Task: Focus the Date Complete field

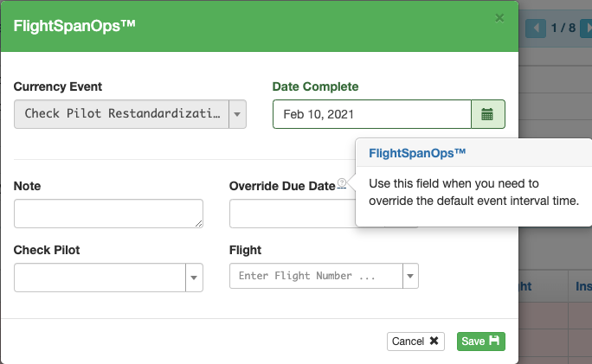Action: [x=372, y=114]
